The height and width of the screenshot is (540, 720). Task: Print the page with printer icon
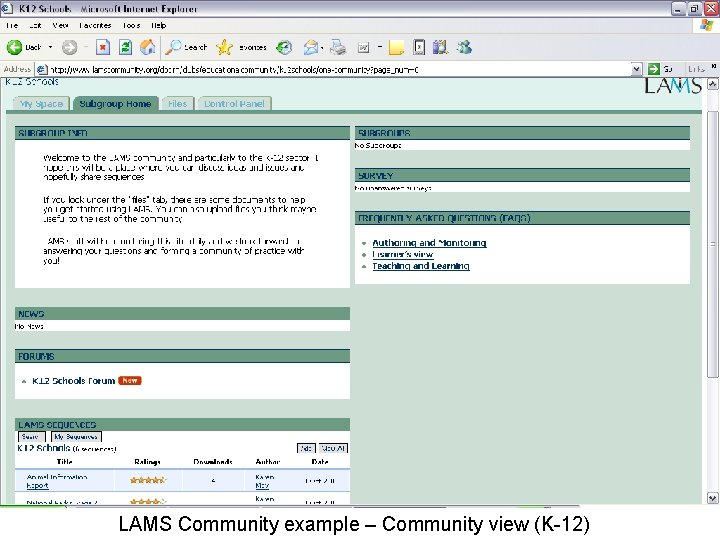(338, 47)
